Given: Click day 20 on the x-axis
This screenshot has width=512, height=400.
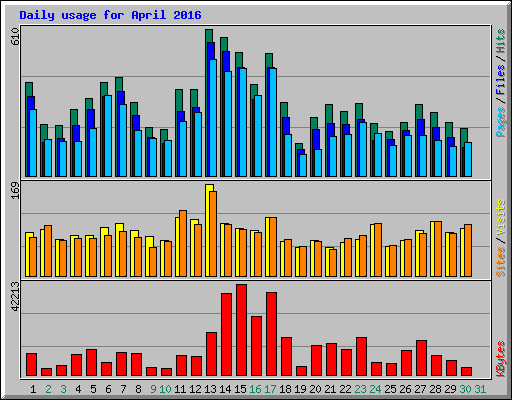Looking at the screenshot, I should [315, 389].
